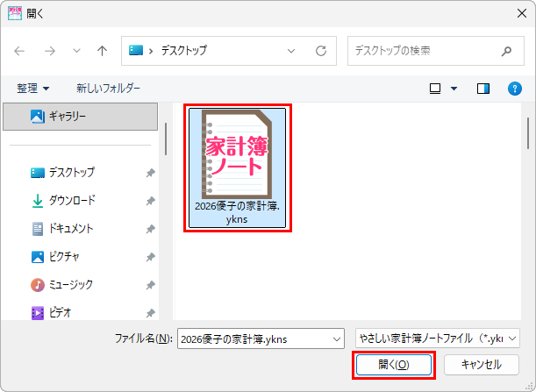Image resolution: width=536 pixels, height=392 pixels.
Task: Go forward with the right arrow
Action: [50, 51]
